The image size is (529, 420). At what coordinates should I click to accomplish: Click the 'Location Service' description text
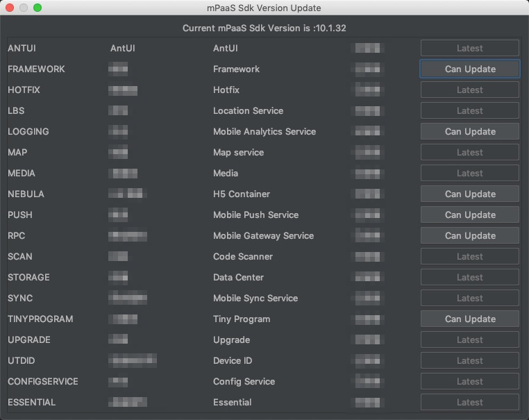click(248, 110)
